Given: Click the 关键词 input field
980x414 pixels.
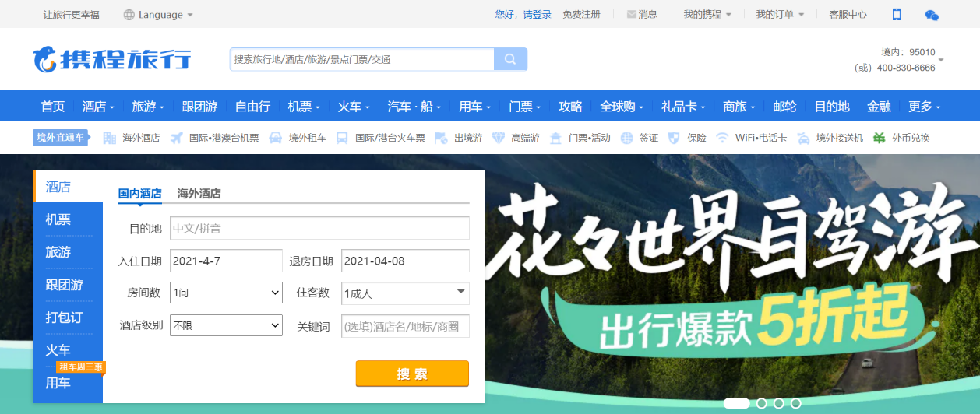Looking at the screenshot, I should click(405, 326).
